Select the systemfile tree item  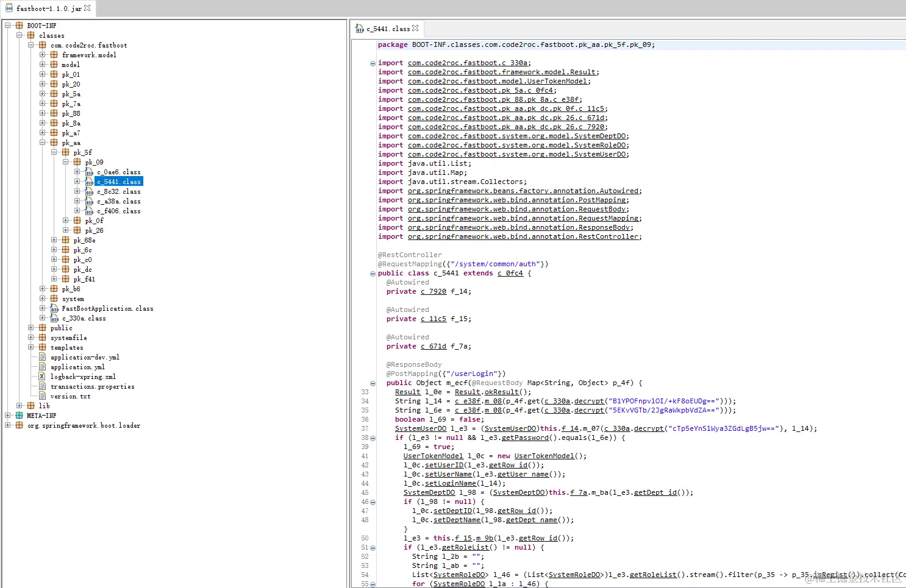click(68, 338)
